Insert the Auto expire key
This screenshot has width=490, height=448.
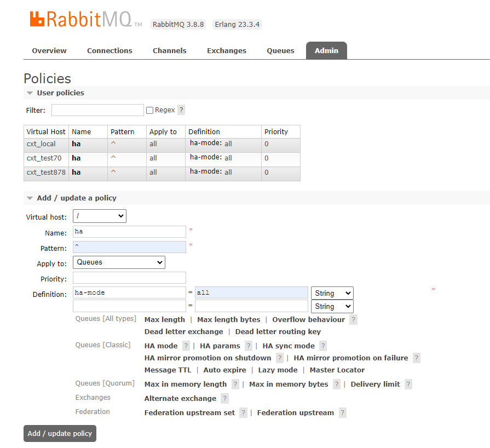click(224, 370)
